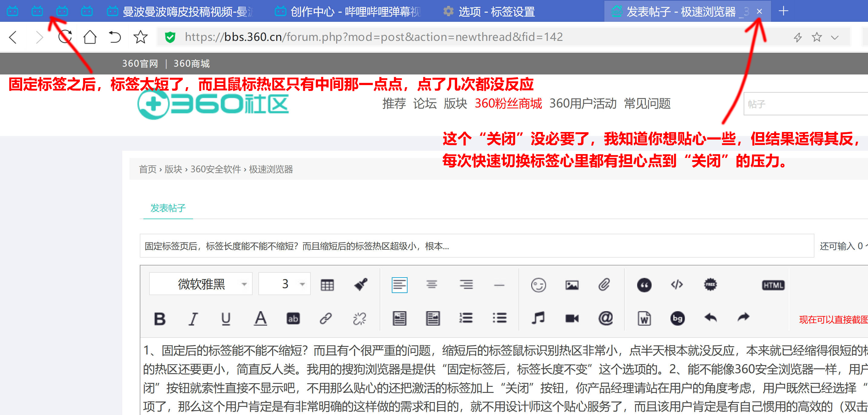Click the clear formatting brush icon
The height and width of the screenshot is (415, 868).
361,284
